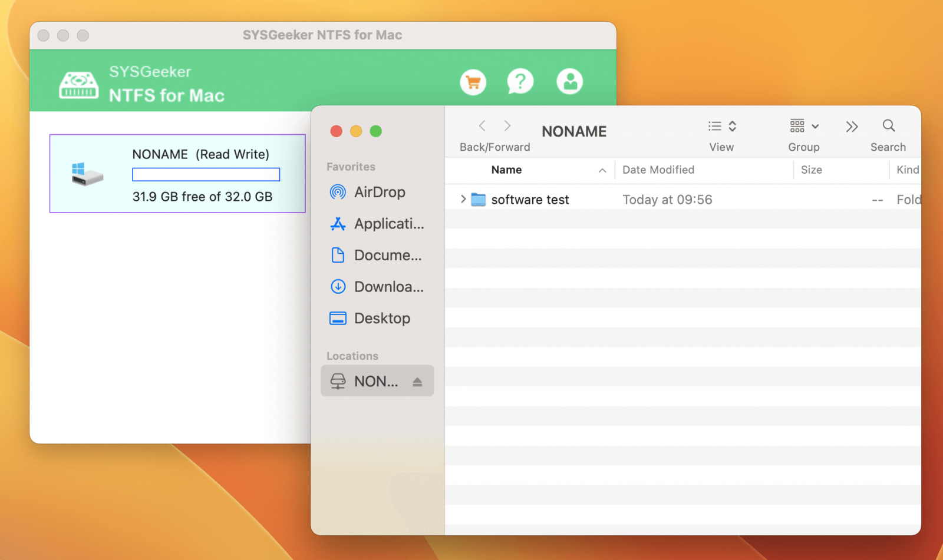Screen dimensions: 943x560
Task: Open the View options dropdown
Action: click(721, 125)
